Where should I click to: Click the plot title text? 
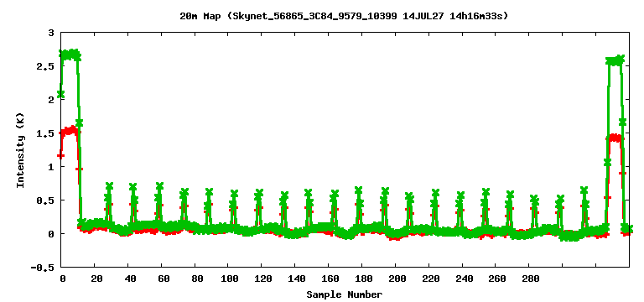344,16
